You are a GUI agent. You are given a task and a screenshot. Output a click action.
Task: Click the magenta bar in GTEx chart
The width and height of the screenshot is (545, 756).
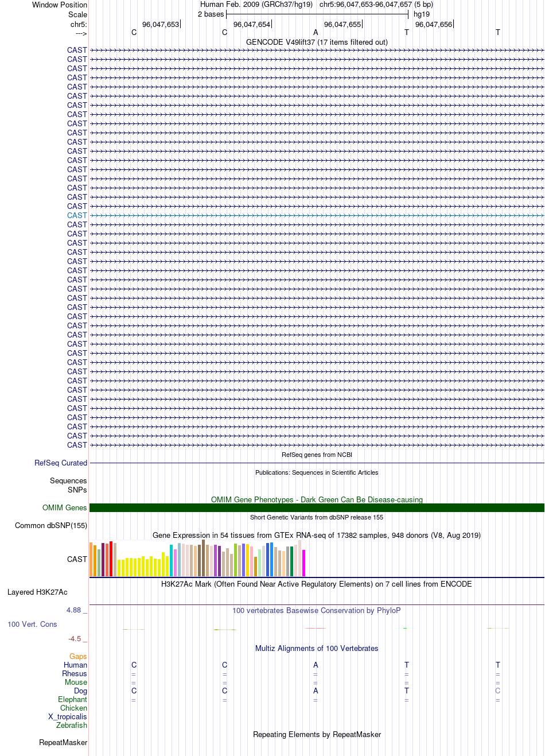(x=304, y=563)
